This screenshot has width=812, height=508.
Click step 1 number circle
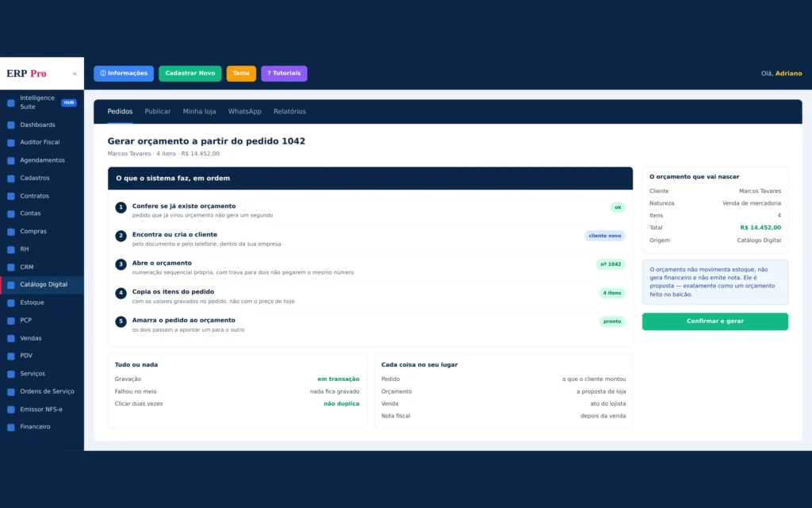click(x=121, y=207)
